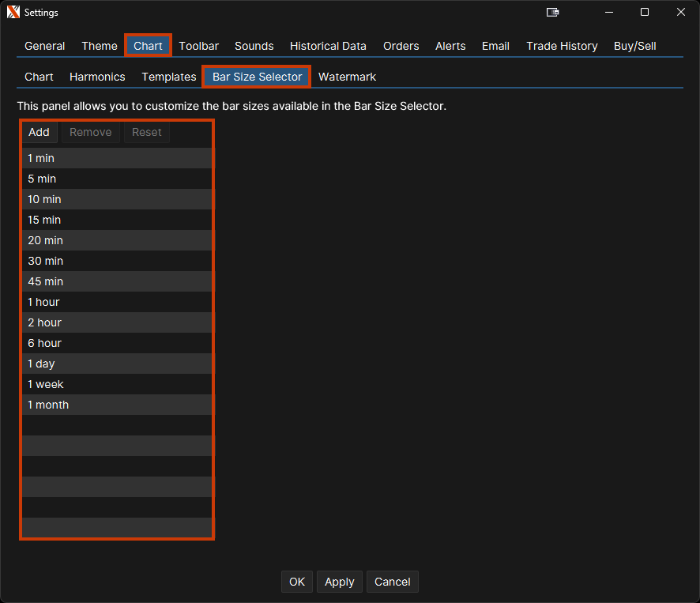Go to the Historical Data tab
The width and height of the screenshot is (700, 603).
pos(328,46)
